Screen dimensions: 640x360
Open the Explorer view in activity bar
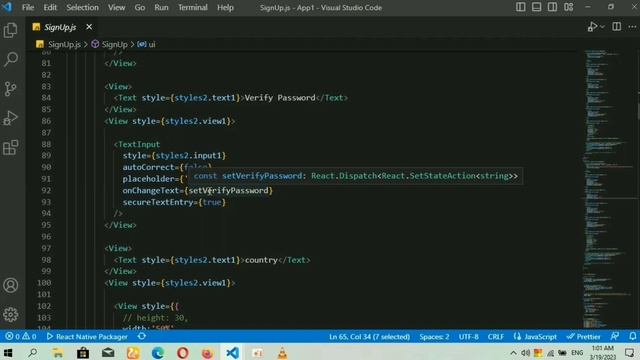coord(11,30)
